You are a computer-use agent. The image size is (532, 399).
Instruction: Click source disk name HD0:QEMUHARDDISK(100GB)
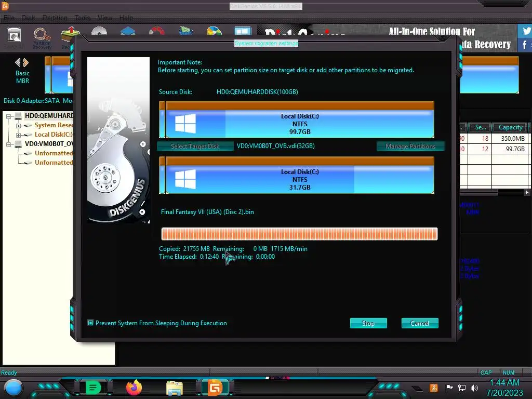(x=257, y=92)
